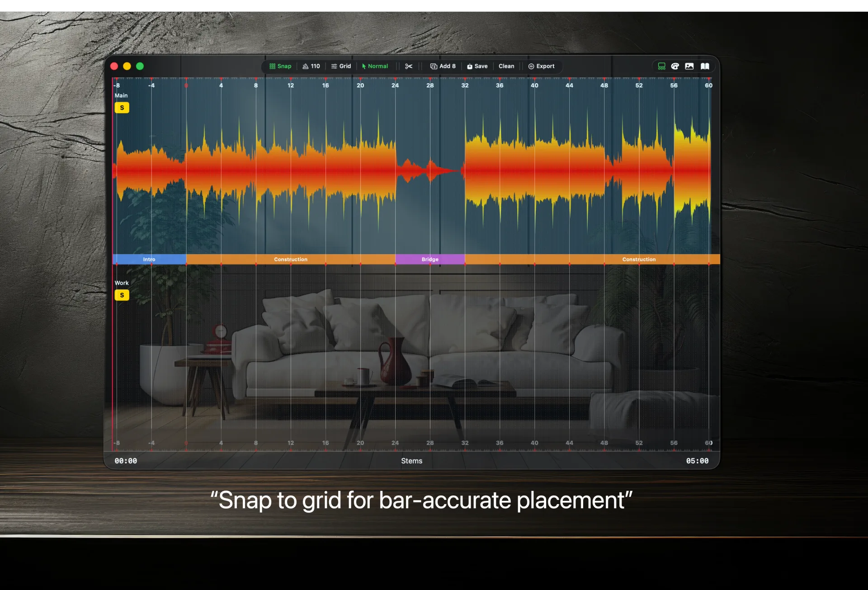This screenshot has height=590, width=868.
Task: Click the Stems label in footer
Action: click(x=411, y=461)
